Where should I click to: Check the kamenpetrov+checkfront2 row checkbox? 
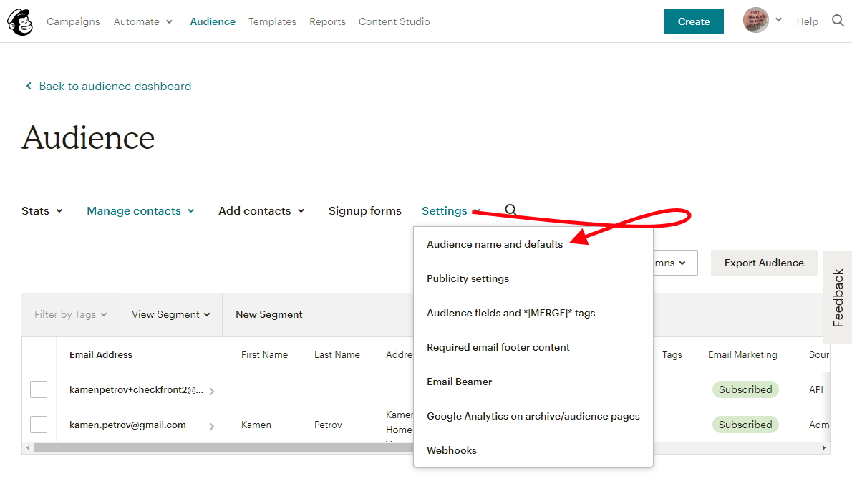coord(39,389)
